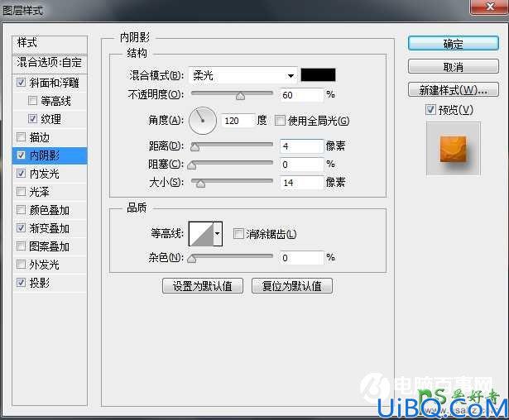Check 使用全局光 option
Viewport: 509px width, 420px height.
[280, 121]
